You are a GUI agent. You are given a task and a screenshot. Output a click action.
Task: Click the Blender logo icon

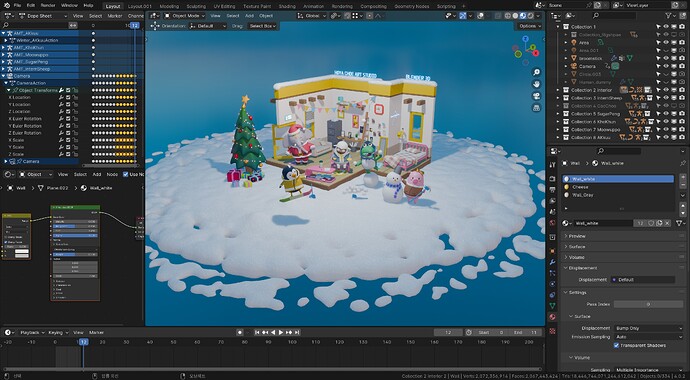pyautogui.click(x=6, y=5)
